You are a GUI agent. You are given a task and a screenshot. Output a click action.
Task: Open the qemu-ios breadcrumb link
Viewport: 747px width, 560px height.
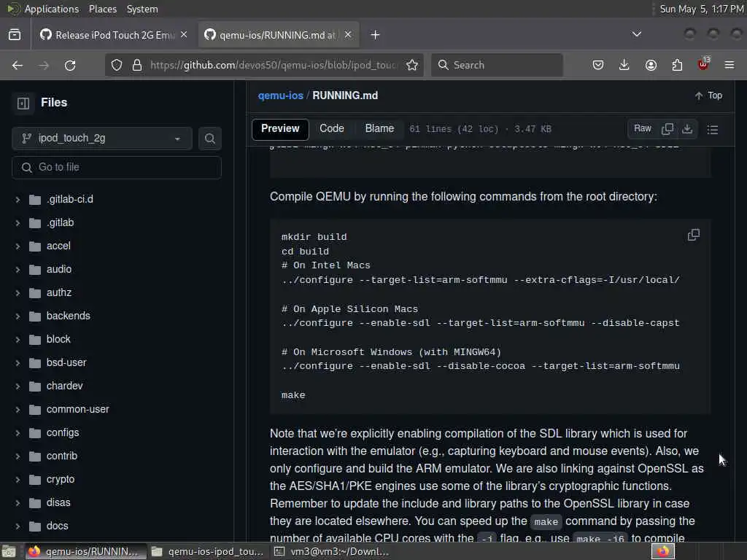pyautogui.click(x=281, y=96)
